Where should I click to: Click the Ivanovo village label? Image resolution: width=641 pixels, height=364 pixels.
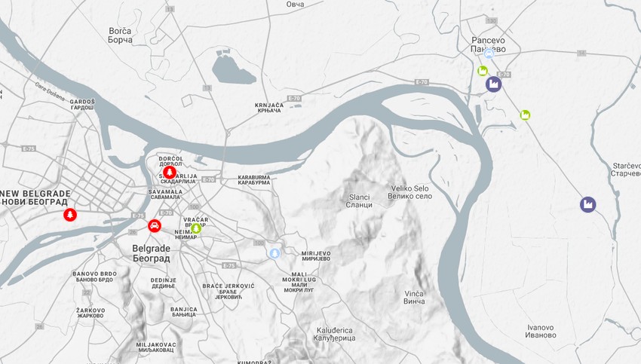click(541, 332)
